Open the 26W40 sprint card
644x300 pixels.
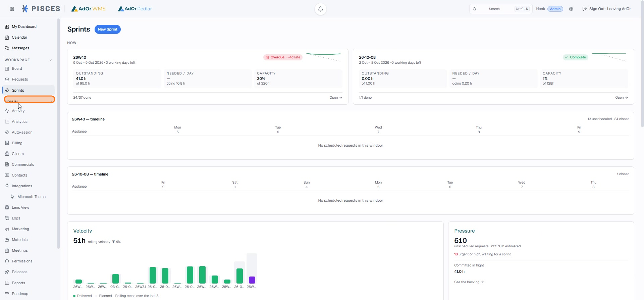click(x=336, y=98)
